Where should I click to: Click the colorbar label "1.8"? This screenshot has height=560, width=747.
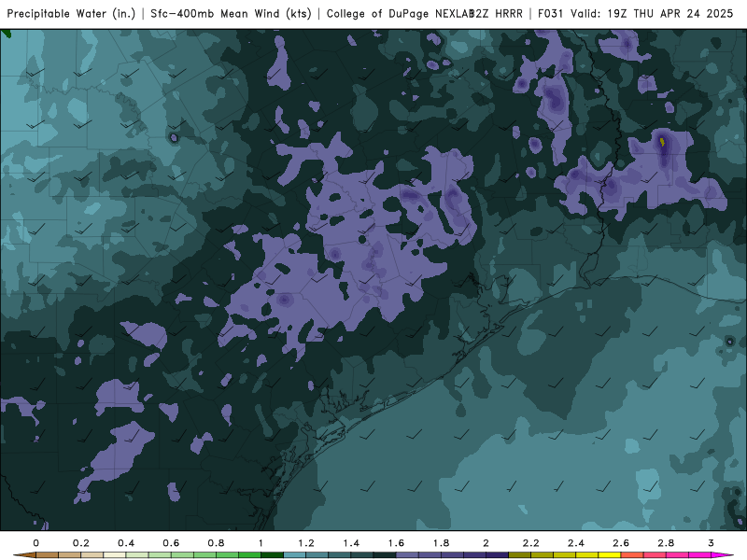click(441, 543)
